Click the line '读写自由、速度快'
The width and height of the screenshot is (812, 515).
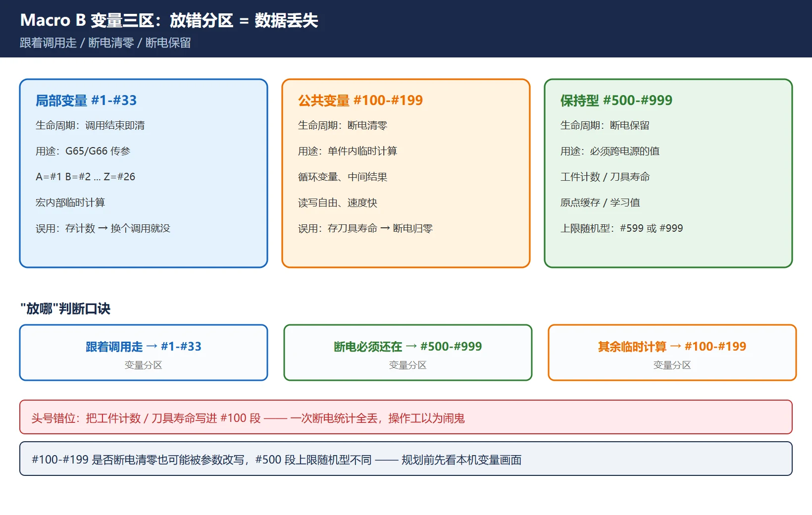(338, 203)
